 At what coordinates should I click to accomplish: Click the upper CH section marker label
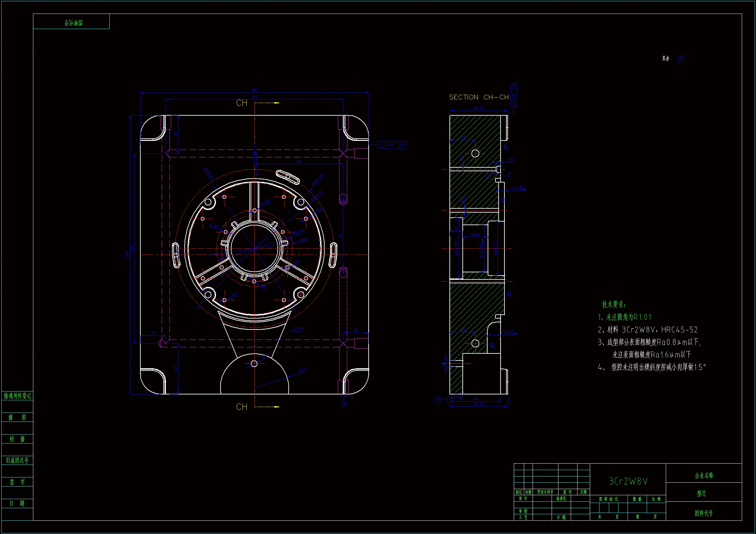click(242, 103)
